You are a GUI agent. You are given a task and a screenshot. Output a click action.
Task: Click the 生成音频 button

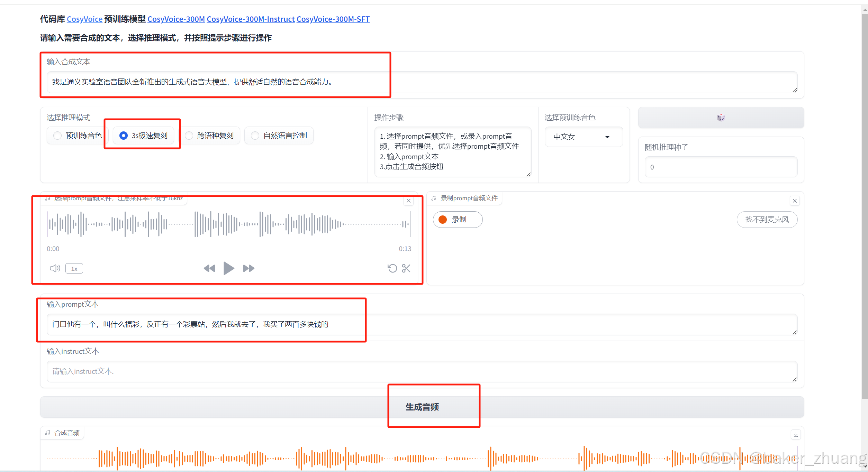[422, 407]
